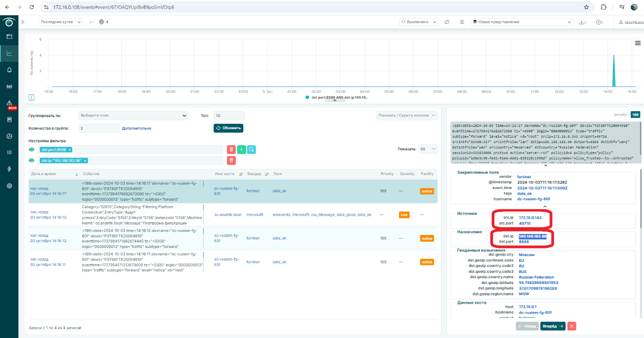This screenshot has width=644, height=338.
Task: Click the 'Количество в группе' input field
Action: 99,128
